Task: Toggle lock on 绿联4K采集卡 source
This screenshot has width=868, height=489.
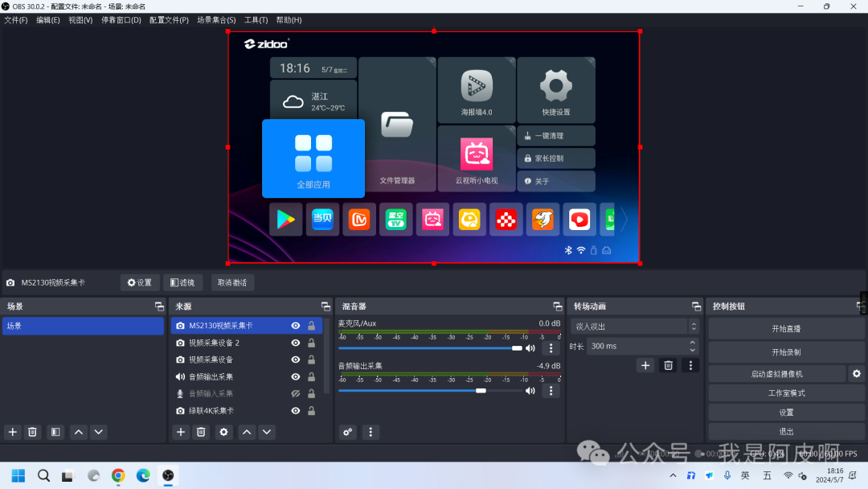Action: [x=311, y=410]
